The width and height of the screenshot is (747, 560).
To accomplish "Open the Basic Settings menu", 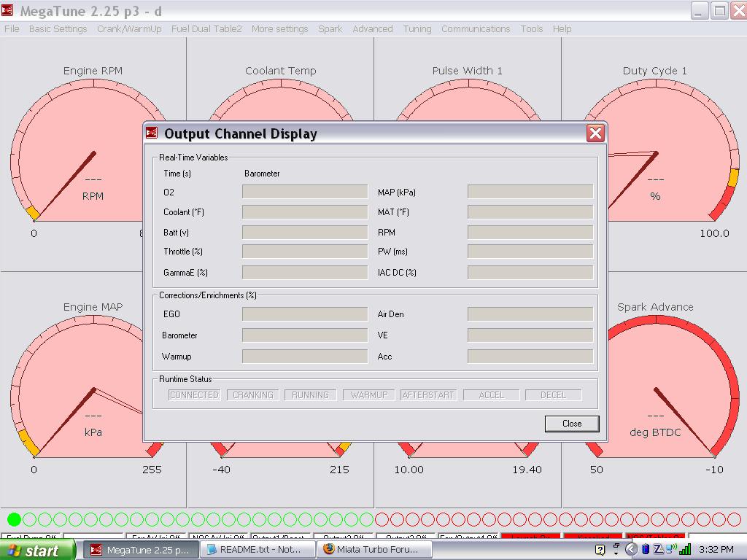I will coord(58,29).
